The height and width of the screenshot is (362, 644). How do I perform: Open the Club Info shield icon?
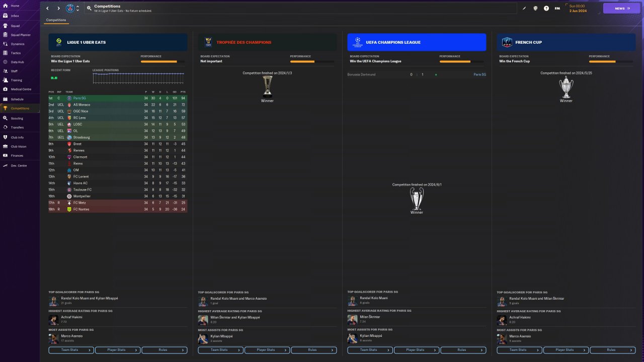tap(5, 137)
